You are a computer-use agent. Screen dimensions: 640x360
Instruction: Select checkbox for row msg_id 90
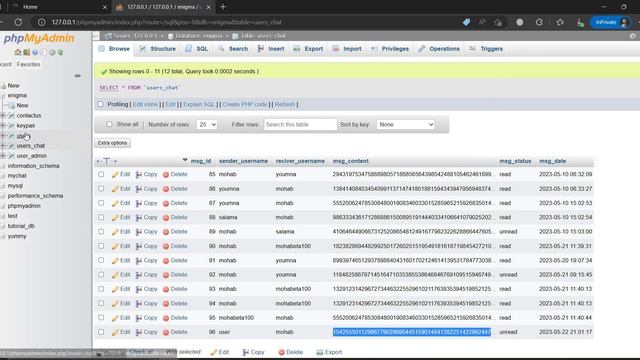101,246
